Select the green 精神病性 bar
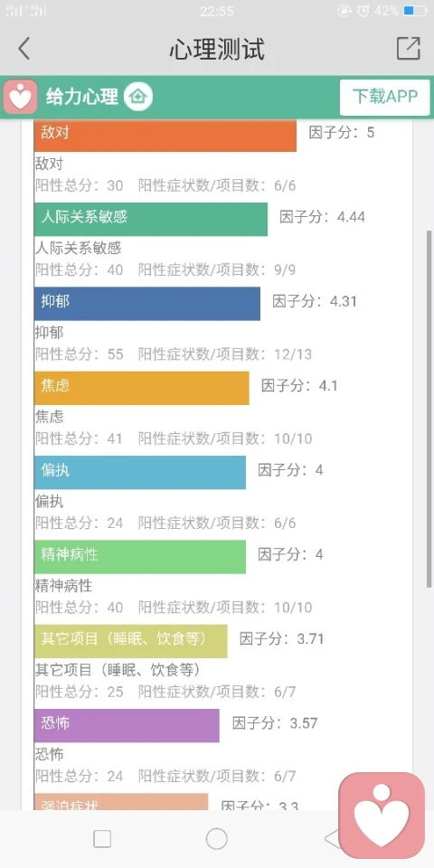 click(x=140, y=557)
